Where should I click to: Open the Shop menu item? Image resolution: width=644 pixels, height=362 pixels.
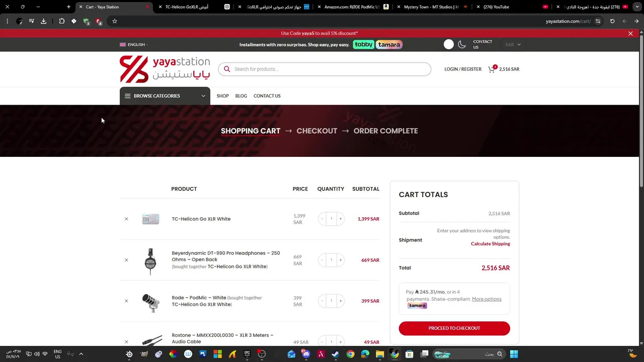coord(223,96)
